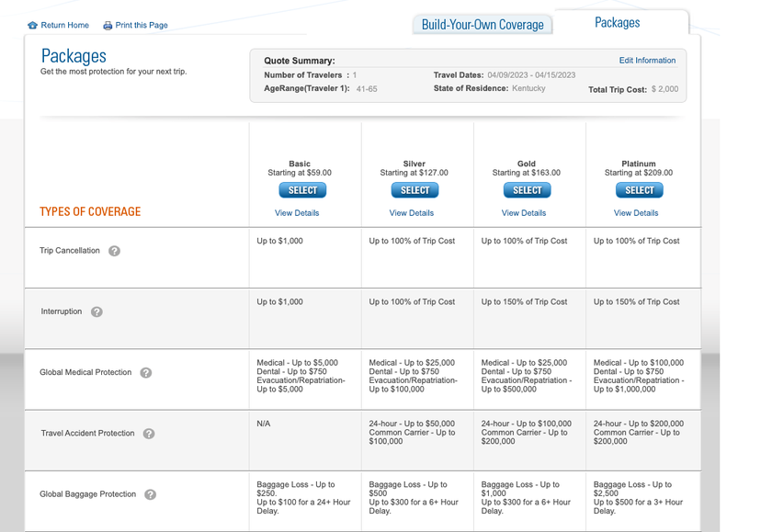Screen dimensions: 761x532
Task: Select the Platinum package
Action: tap(639, 190)
